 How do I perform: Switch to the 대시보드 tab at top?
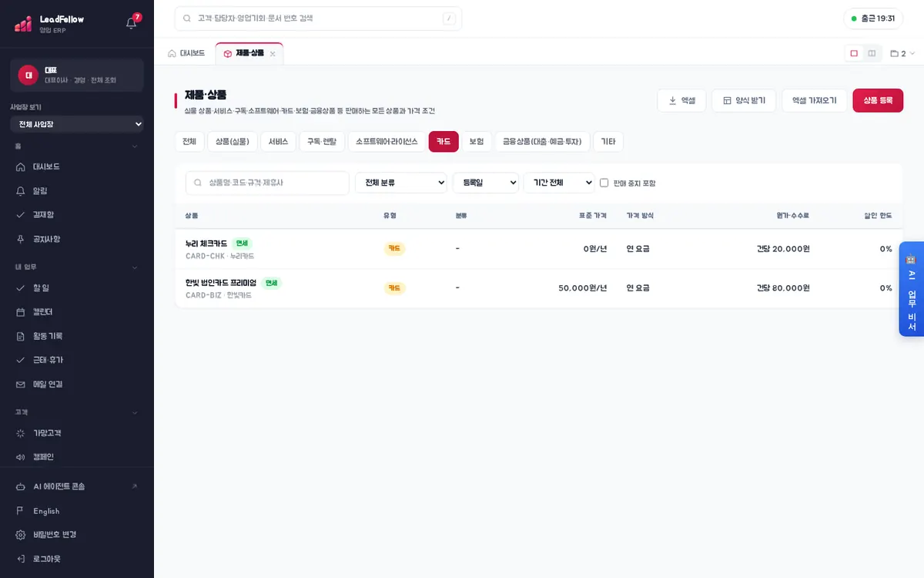pyautogui.click(x=186, y=53)
